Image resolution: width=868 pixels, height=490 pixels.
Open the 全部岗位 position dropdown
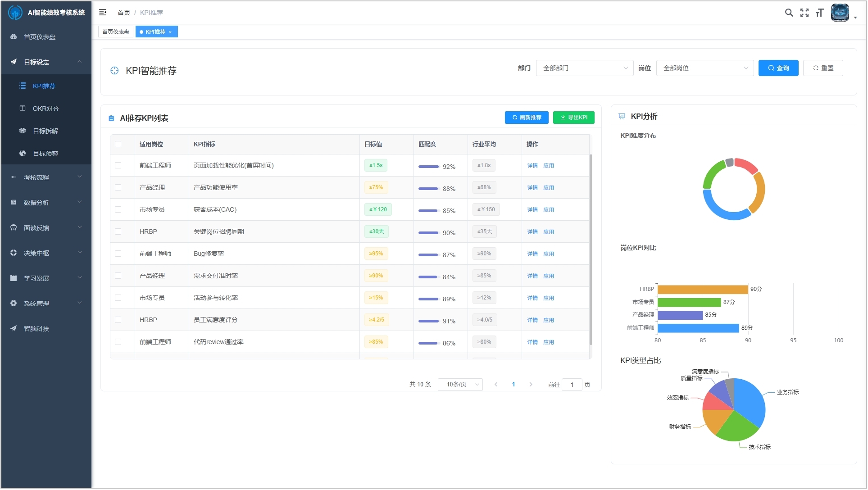click(x=704, y=68)
